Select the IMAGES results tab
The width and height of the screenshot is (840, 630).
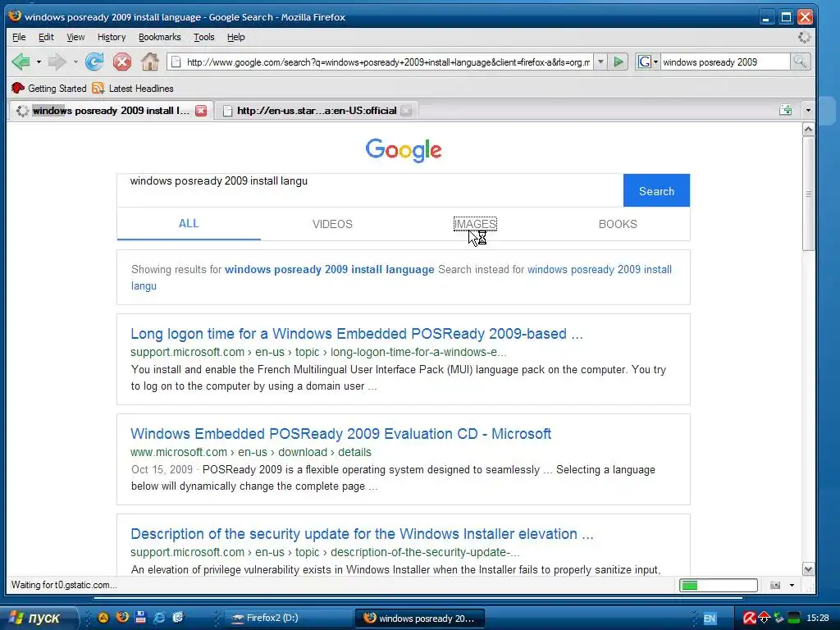pyautogui.click(x=475, y=224)
